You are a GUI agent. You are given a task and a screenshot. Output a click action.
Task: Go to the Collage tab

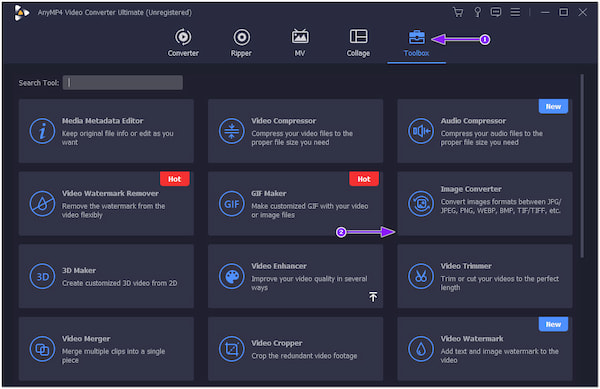tap(358, 43)
